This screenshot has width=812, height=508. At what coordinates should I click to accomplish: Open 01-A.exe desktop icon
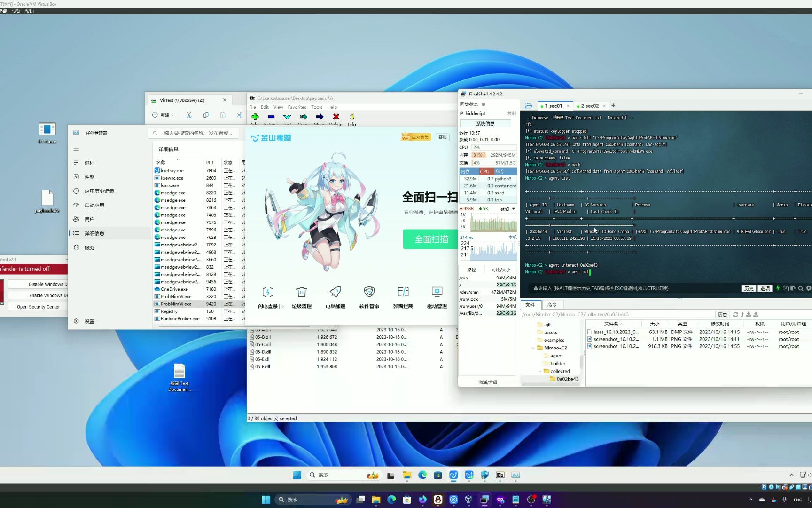pos(47,133)
